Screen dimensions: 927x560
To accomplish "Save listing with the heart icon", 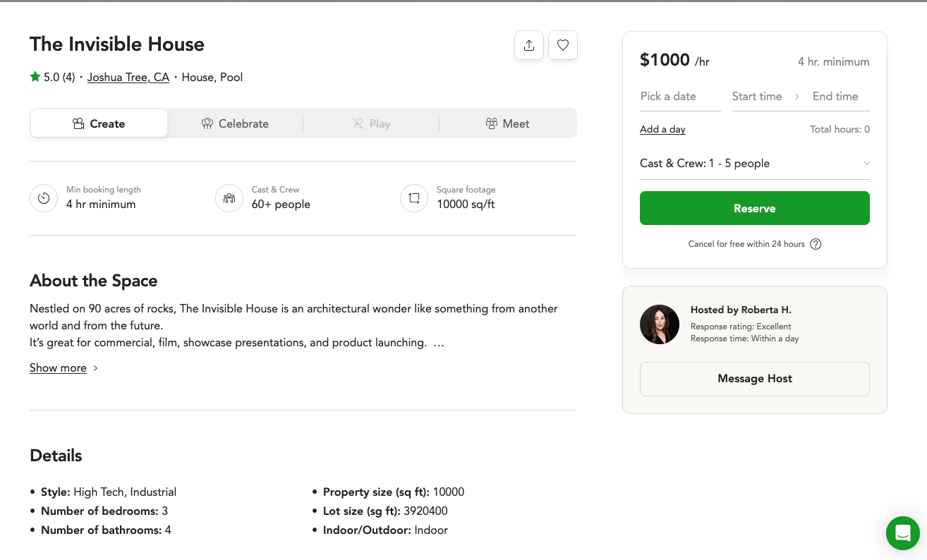I will pos(563,45).
